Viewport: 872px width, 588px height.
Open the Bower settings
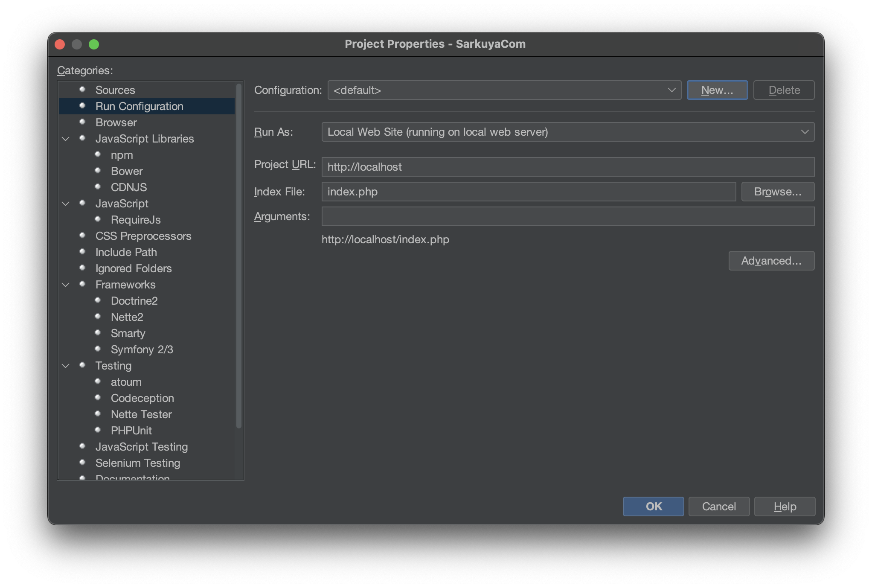coord(127,171)
